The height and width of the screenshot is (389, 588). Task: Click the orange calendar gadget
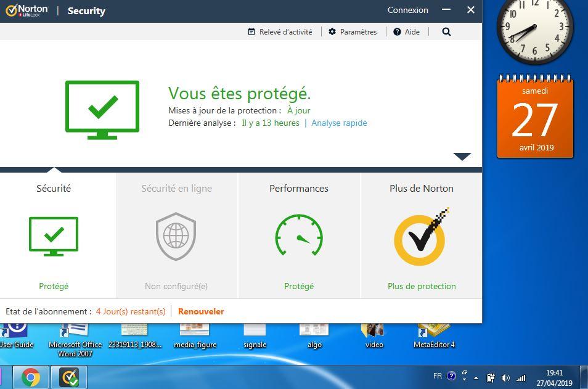(535, 117)
